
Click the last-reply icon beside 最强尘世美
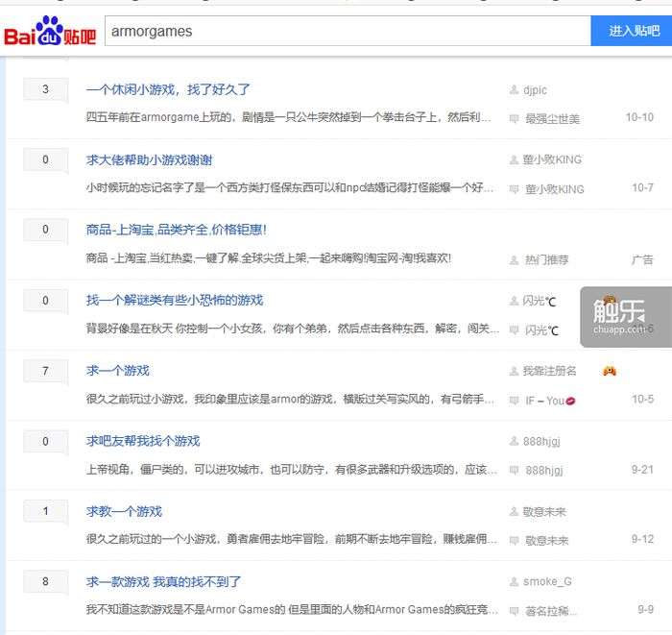click(514, 119)
